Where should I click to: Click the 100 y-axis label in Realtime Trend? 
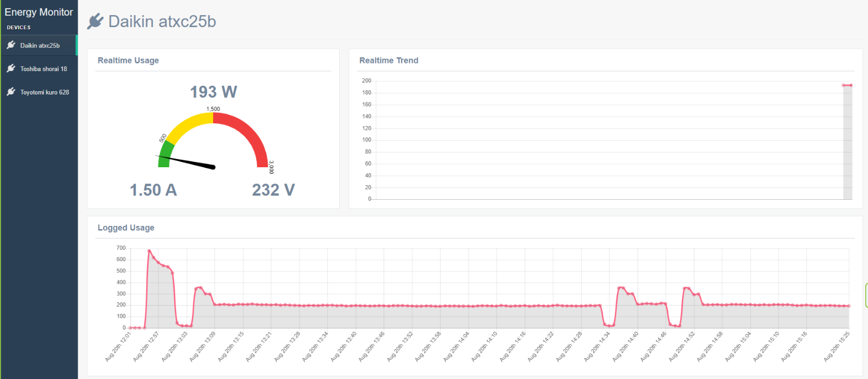(367, 140)
